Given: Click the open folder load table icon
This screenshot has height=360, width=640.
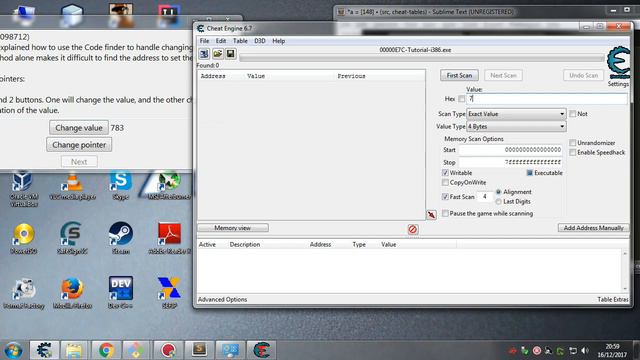Looking at the screenshot, I should 218,54.
